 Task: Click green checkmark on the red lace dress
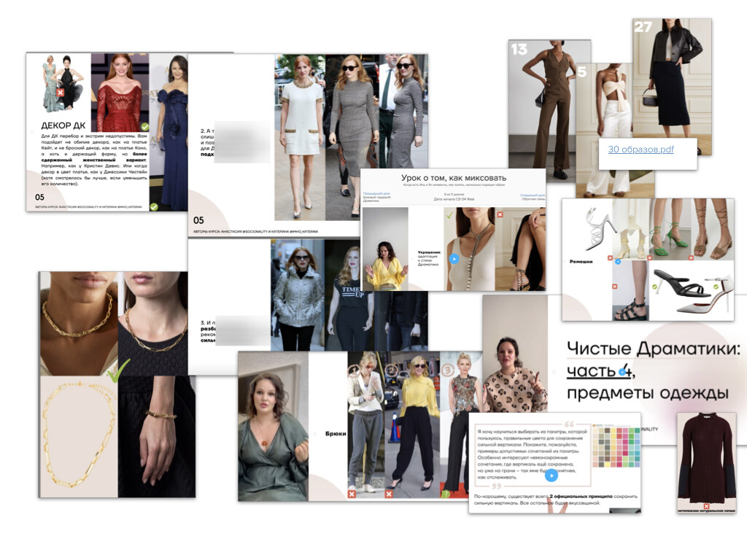point(144,127)
